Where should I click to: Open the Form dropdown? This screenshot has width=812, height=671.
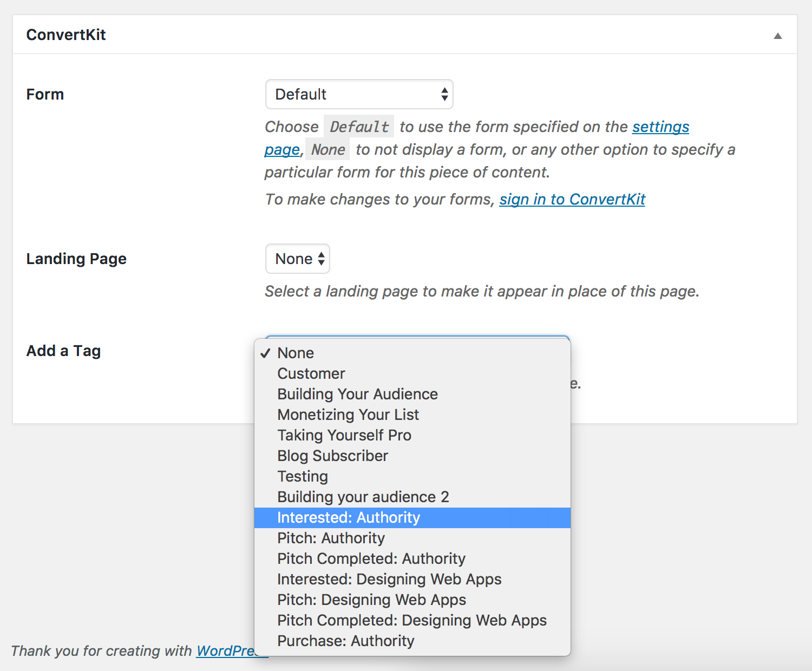pos(359,94)
